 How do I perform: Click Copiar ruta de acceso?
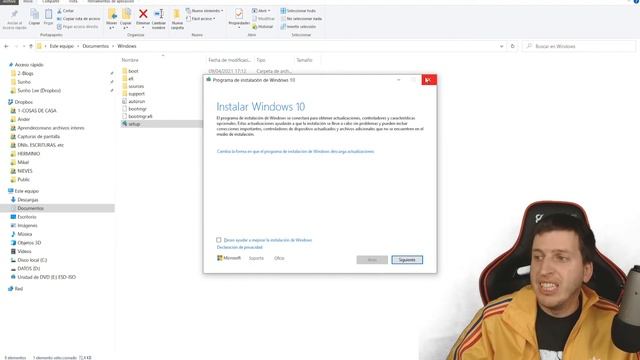pyautogui.click(x=78, y=19)
